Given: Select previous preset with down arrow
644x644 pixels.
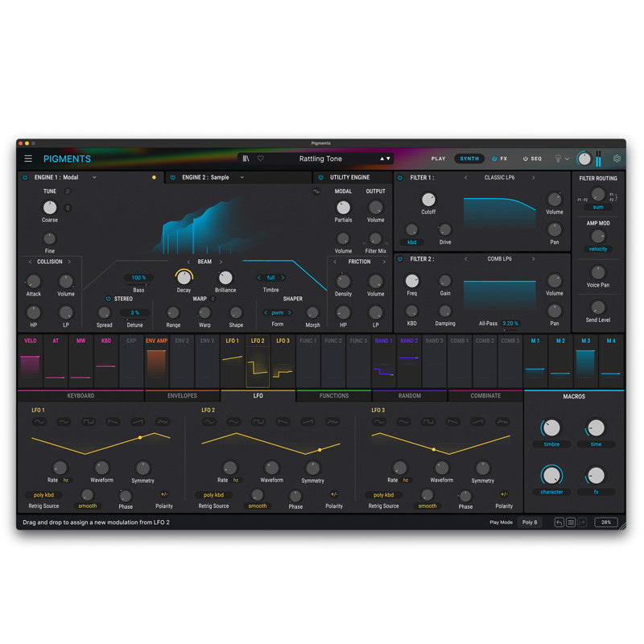Looking at the screenshot, I should click(x=388, y=159).
